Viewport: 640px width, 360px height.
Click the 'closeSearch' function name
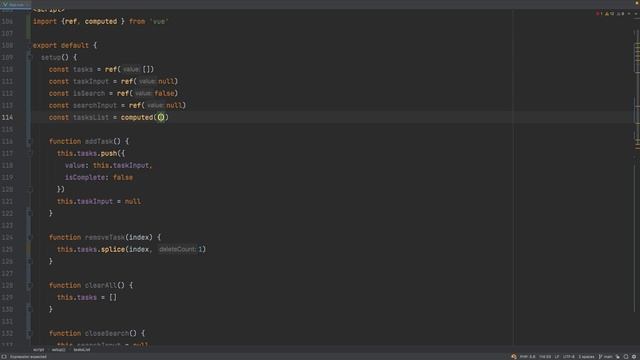tap(107, 333)
